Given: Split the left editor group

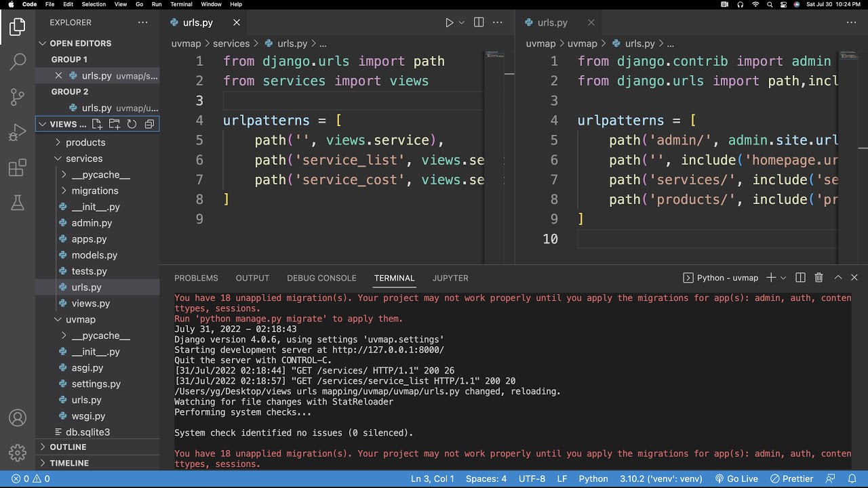Looking at the screenshot, I should [x=479, y=22].
